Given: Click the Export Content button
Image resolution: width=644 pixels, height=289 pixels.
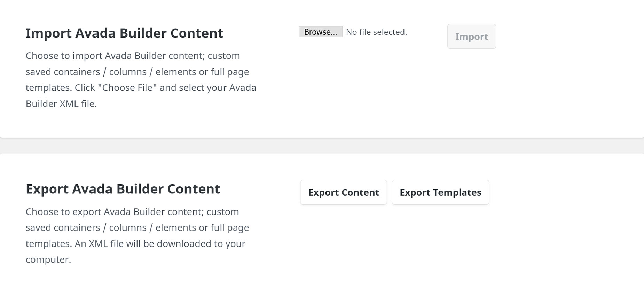Looking at the screenshot, I should pos(344,192).
